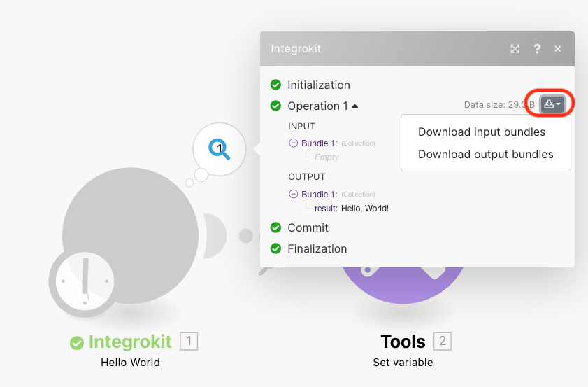Choose Download output bundles
Screen dimensions: 588x387
486,154
